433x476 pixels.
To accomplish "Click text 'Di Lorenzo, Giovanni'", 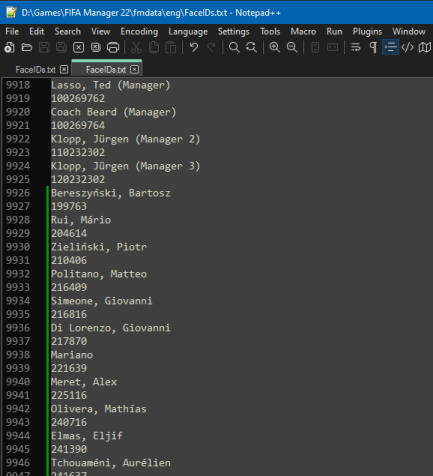I will (111, 328).
